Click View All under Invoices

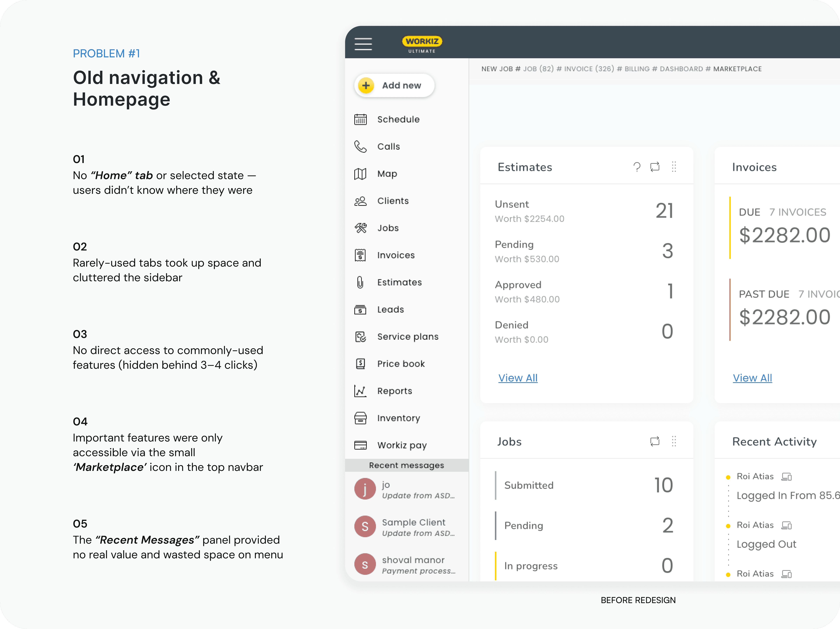[x=752, y=378]
